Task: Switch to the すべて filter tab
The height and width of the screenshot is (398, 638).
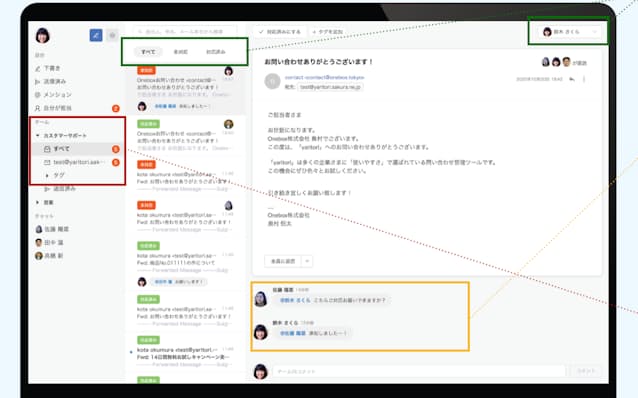Action: click(x=148, y=52)
